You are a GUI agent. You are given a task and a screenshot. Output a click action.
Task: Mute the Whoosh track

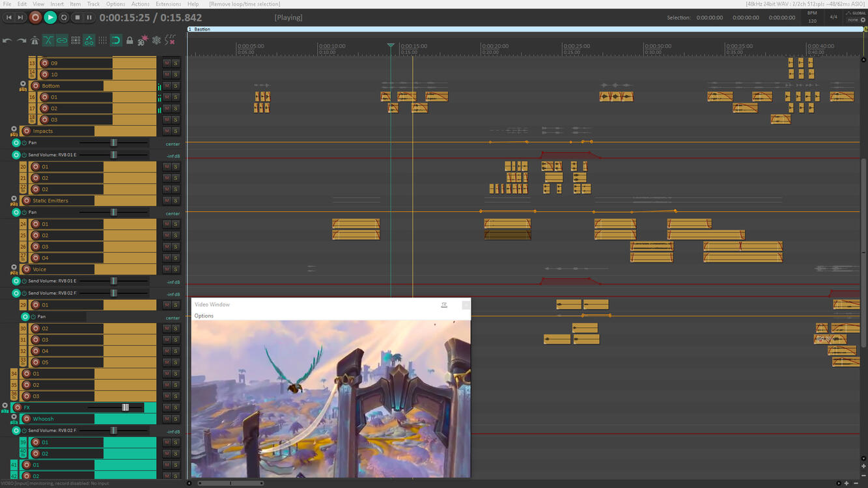167,418
